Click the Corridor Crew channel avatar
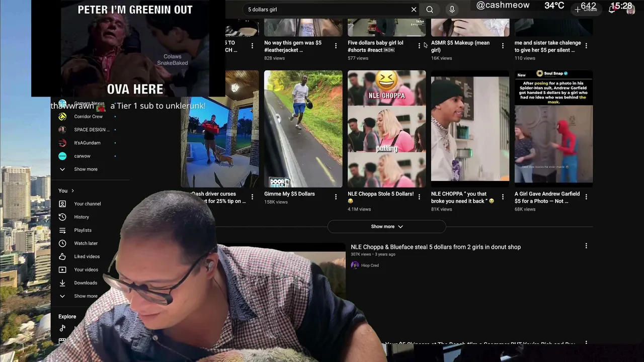 (x=62, y=117)
